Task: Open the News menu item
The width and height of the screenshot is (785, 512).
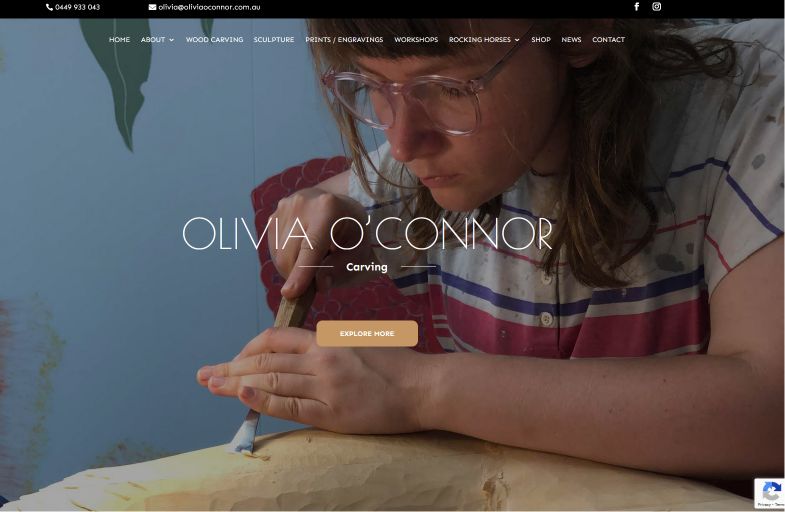Action: 571,40
